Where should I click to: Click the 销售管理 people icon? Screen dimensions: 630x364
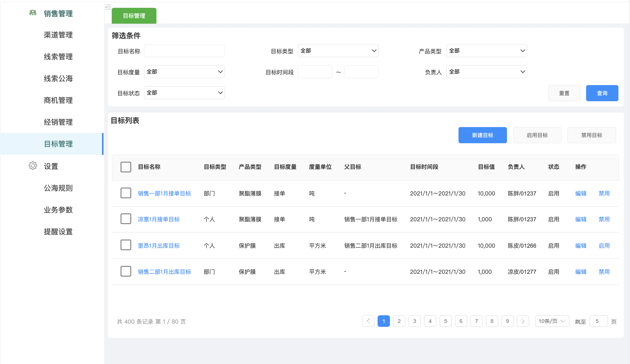[33, 13]
